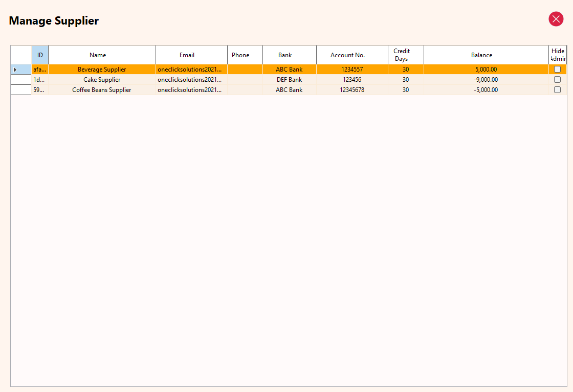The width and height of the screenshot is (573, 392).
Task: Click the ABC Bank cell for Coffee Beans Supplier
Action: pyautogui.click(x=290, y=90)
